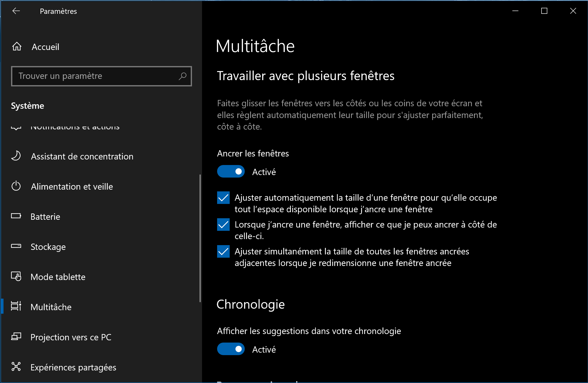The height and width of the screenshot is (383, 588).
Task: Click the sidebar vertical scrollbar
Action: (200, 238)
